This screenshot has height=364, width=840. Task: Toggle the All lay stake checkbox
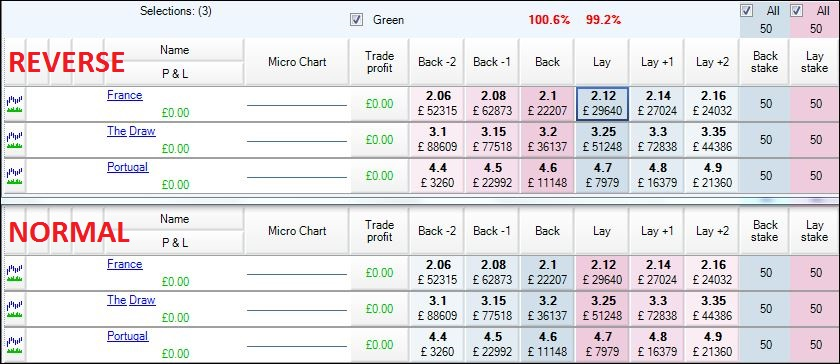[x=797, y=11]
